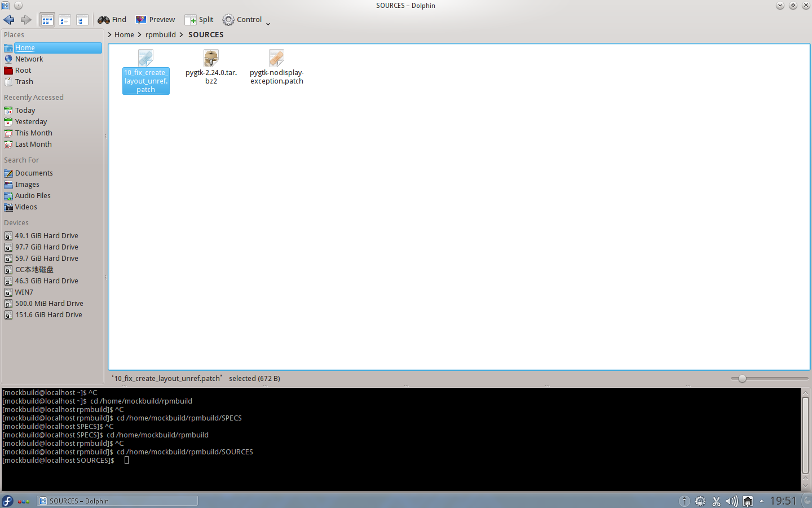
Task: Click the terminal scroll up arrow
Action: click(806, 392)
